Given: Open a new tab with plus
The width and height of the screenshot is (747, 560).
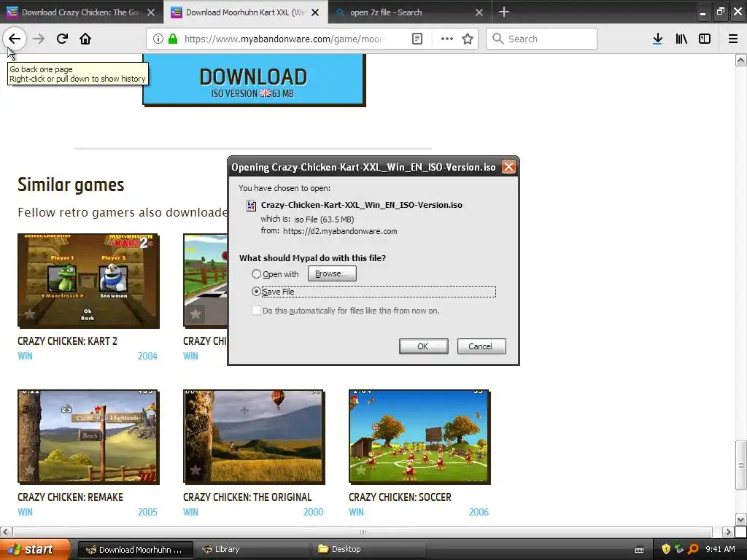Looking at the screenshot, I should pos(503,12).
